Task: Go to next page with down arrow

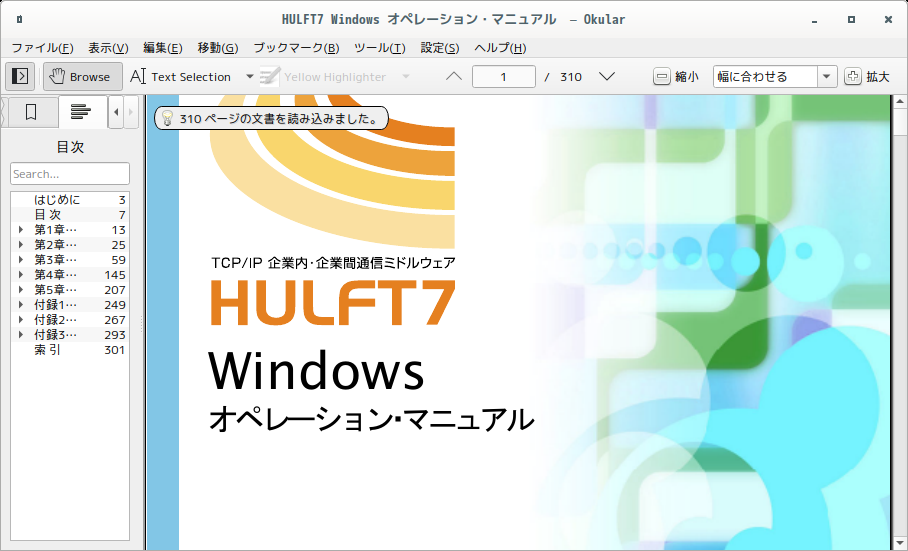Action: [606, 76]
